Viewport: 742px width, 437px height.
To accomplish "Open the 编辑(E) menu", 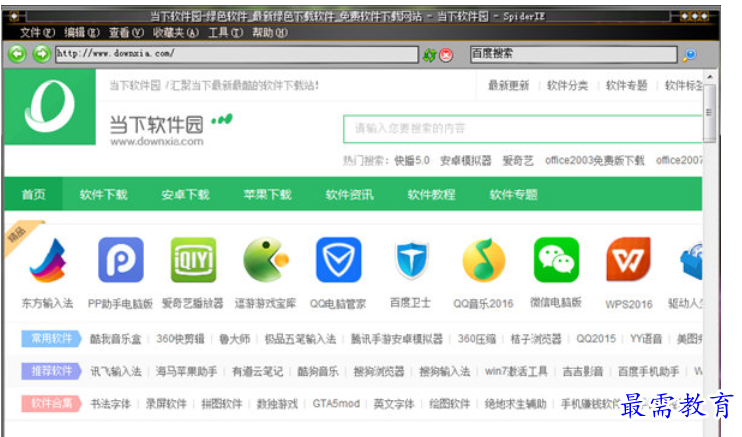I will 82,33.
